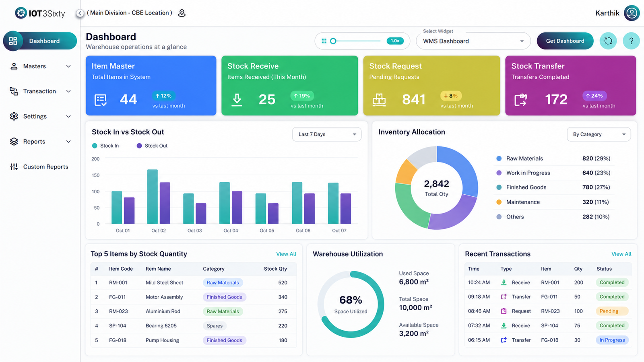Toggle the Stock Out legend series
The image size is (644, 362).
click(152, 146)
